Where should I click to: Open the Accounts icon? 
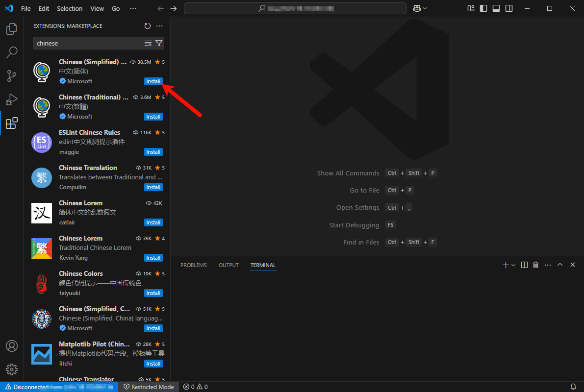coord(11,346)
